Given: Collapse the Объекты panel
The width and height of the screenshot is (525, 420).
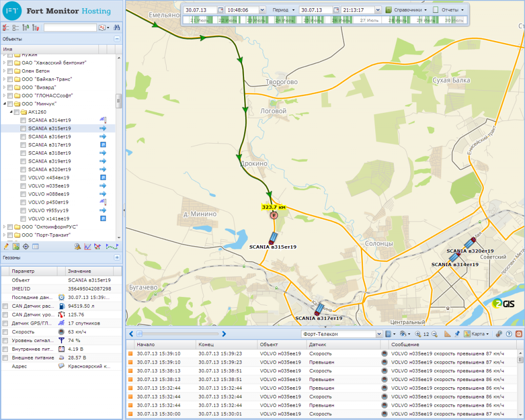Looking at the screenshot, I should 117,39.
